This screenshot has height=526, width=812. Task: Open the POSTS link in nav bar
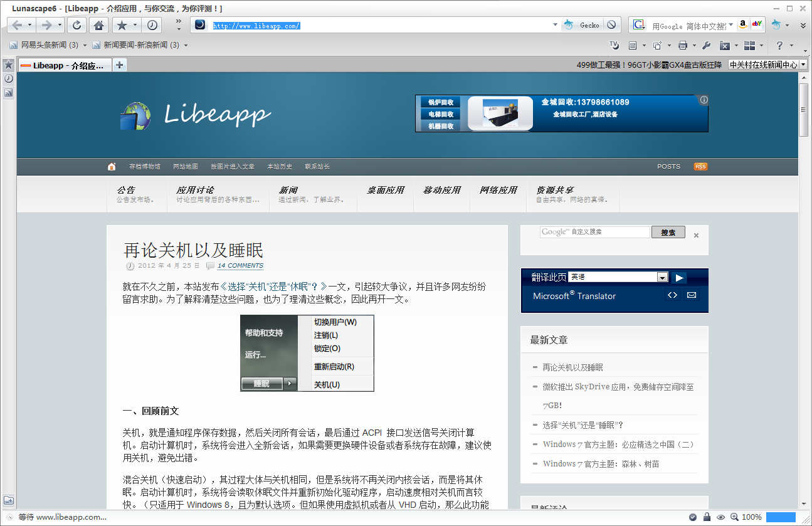coord(668,167)
